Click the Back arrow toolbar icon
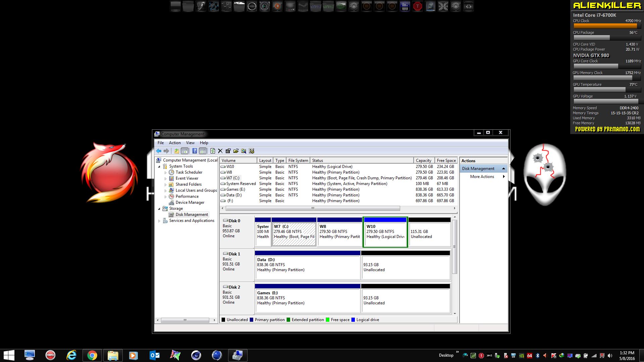 159,151
